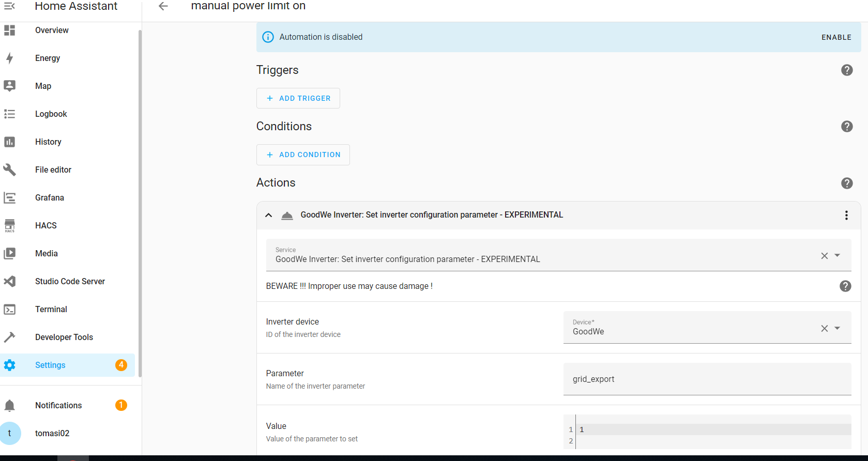
Task: Click the Logbook list icon
Action: point(9,114)
